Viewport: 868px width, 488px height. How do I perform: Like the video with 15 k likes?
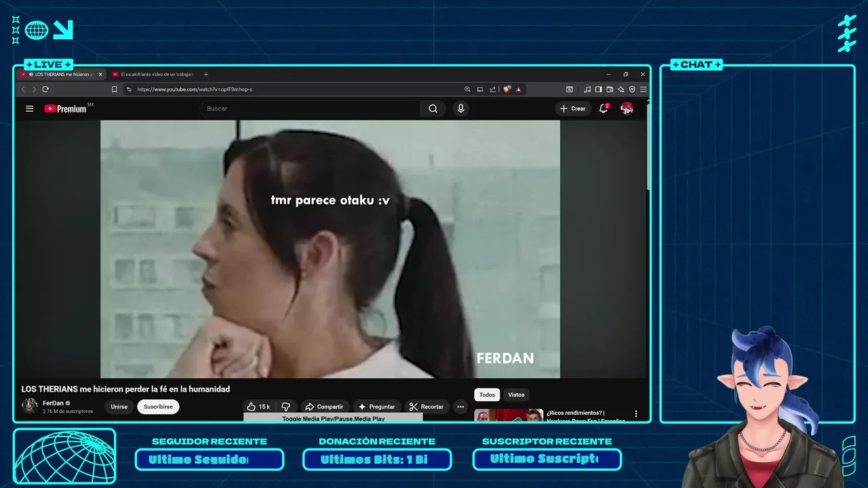258,407
